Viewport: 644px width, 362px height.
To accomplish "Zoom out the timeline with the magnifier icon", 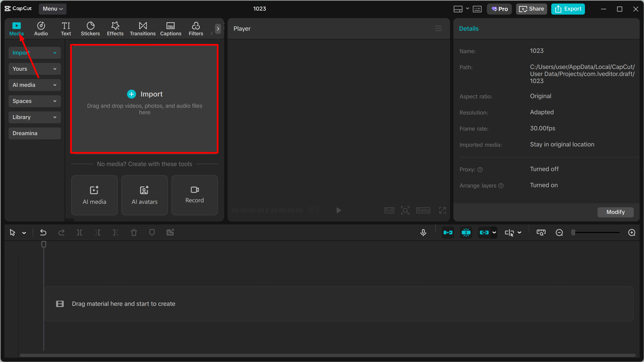I will 559,232.
